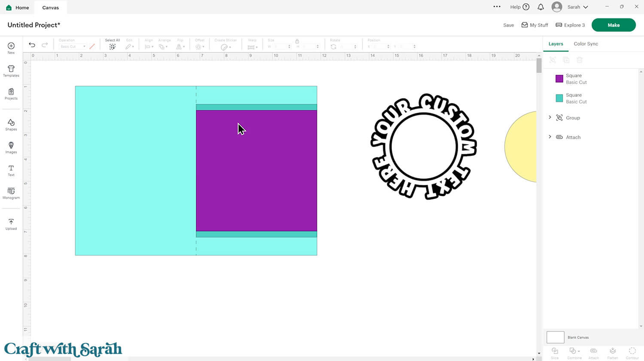The height and width of the screenshot is (361, 644).
Task: Open the Upload tool
Action: click(x=11, y=224)
